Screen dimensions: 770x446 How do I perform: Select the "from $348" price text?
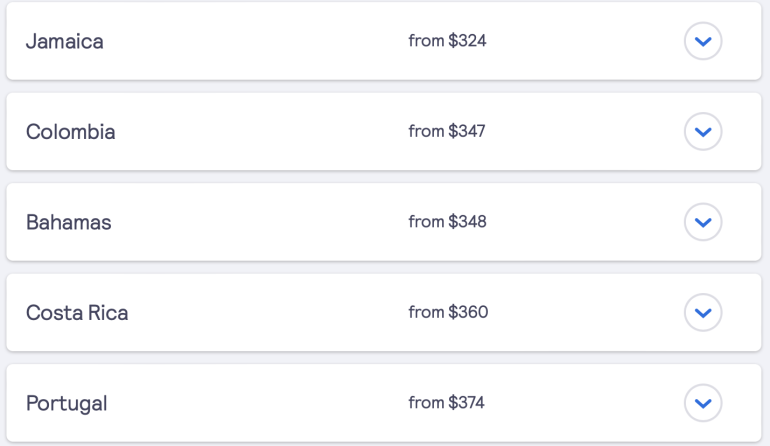447,221
